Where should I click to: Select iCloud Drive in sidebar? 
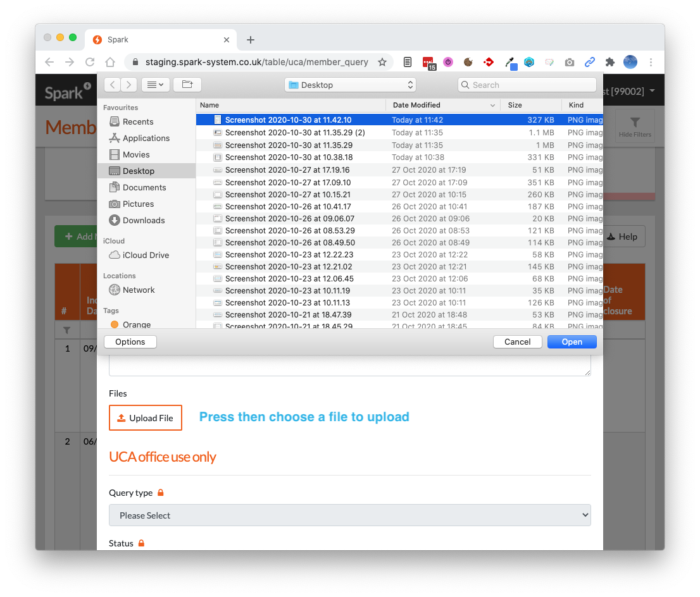coord(146,255)
